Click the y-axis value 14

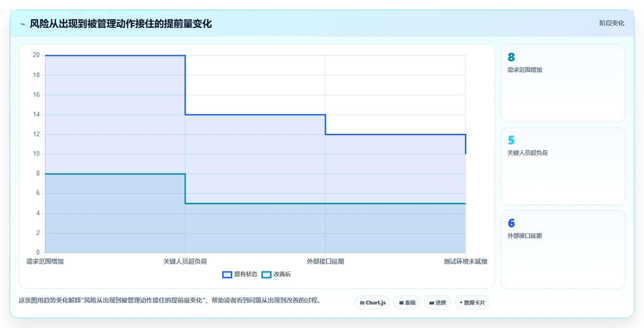coord(36,115)
